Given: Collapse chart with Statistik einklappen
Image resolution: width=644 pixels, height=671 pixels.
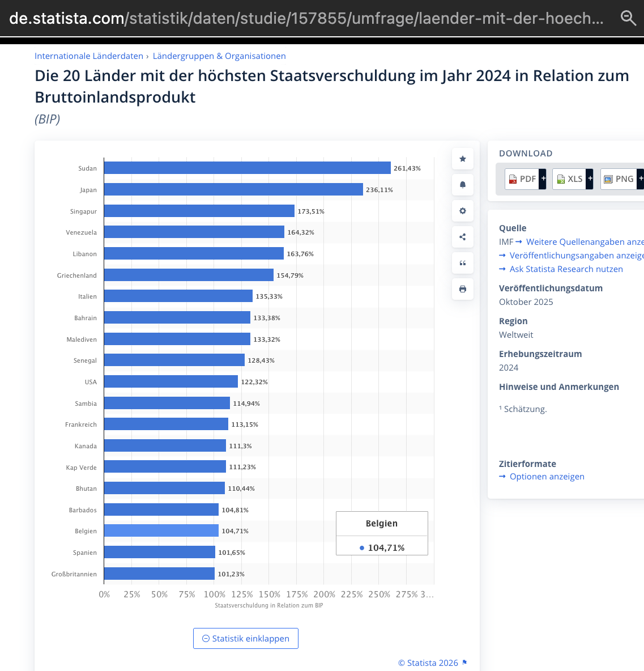Looking at the screenshot, I should (245, 638).
